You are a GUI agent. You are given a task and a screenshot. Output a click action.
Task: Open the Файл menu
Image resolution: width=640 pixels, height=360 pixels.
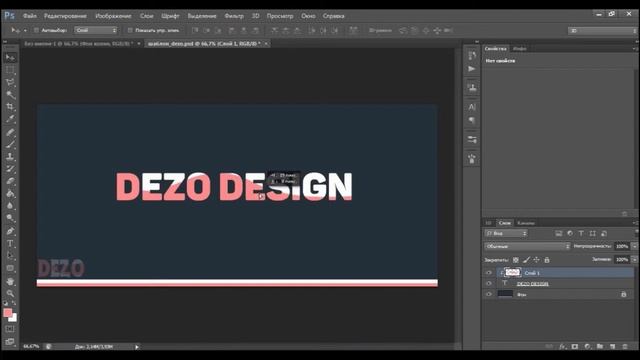[x=30, y=16]
